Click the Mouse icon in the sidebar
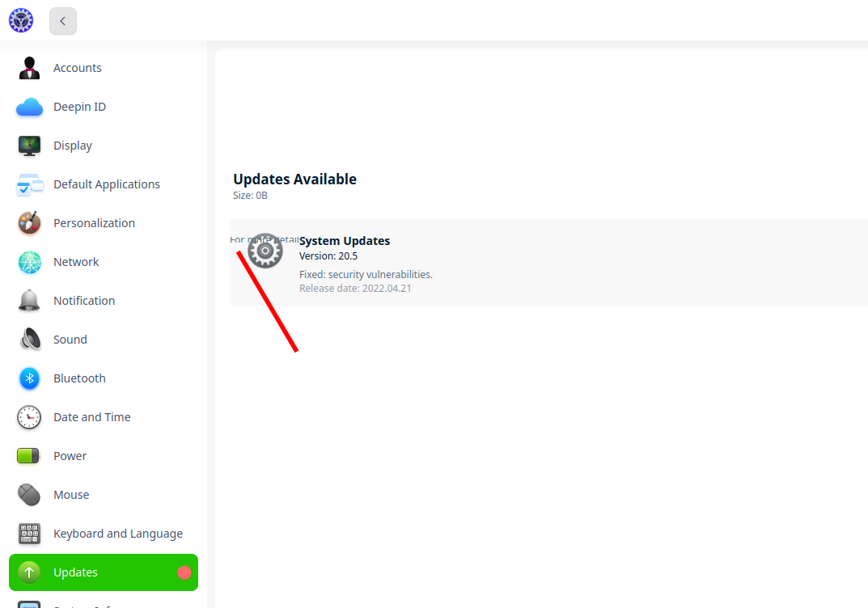Image resolution: width=868 pixels, height=608 pixels. (29, 494)
